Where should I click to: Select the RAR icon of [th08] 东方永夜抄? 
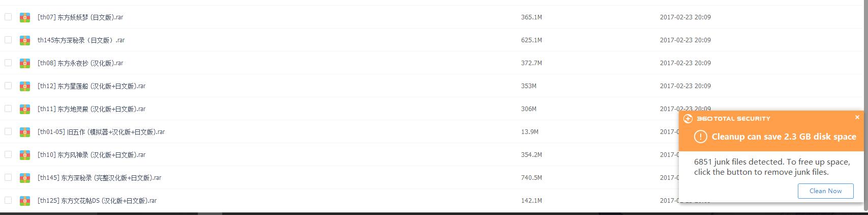[25, 63]
